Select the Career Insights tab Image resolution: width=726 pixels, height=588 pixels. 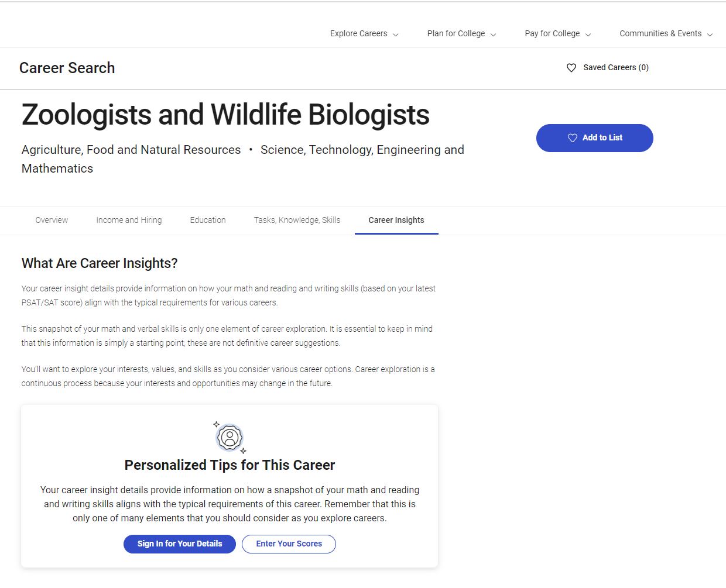pyautogui.click(x=396, y=220)
